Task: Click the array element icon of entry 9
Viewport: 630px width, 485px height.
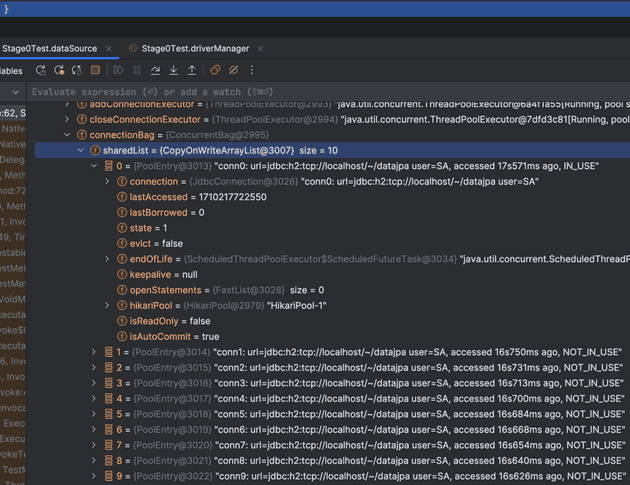Action: [108, 476]
